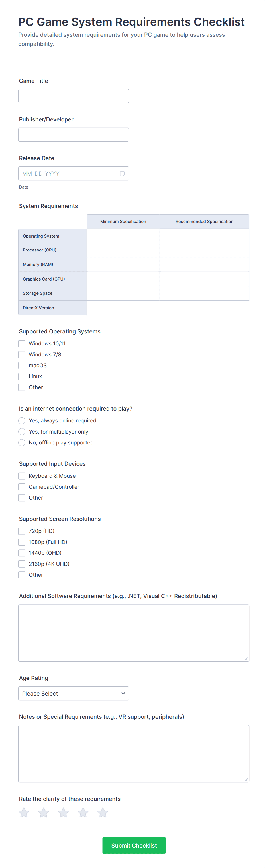Tick the Gamepad/Controller input option
The height and width of the screenshot is (868, 265).
(22, 487)
